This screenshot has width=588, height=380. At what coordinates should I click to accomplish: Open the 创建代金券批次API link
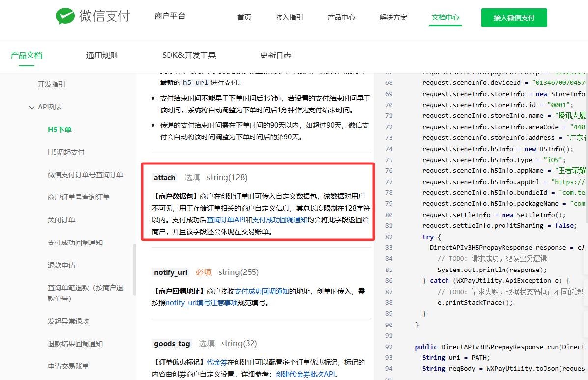pos(305,374)
